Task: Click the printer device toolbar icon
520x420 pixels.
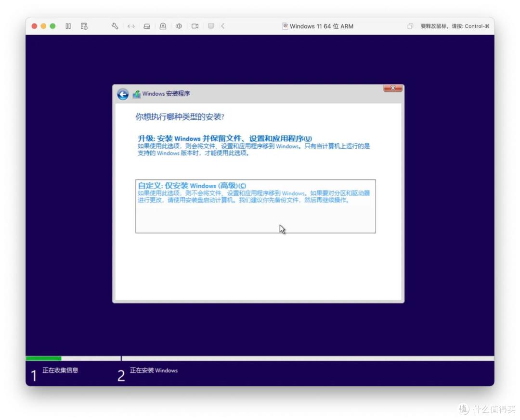Action: [211, 26]
